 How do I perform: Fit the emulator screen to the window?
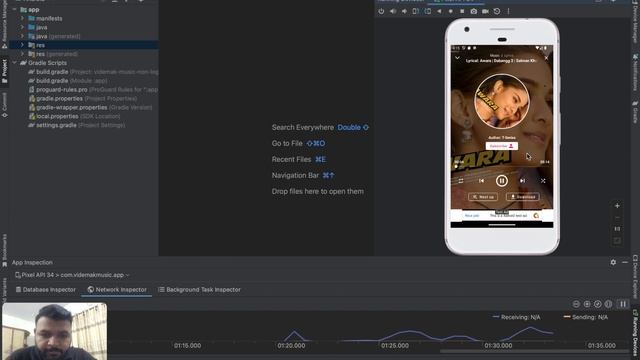click(x=617, y=241)
